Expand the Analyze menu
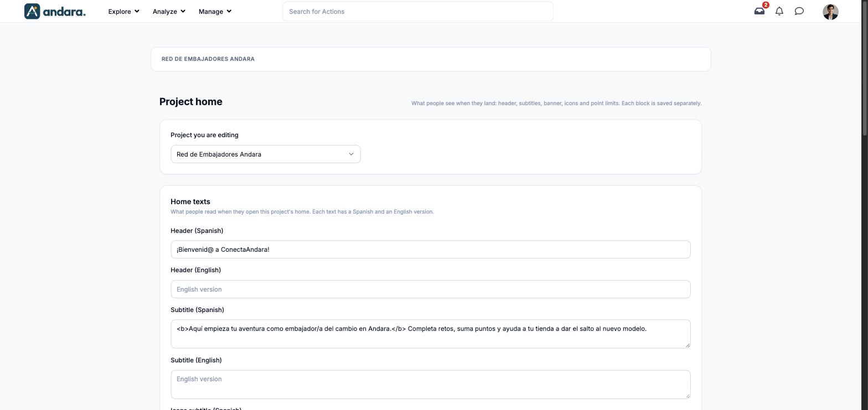 point(169,11)
